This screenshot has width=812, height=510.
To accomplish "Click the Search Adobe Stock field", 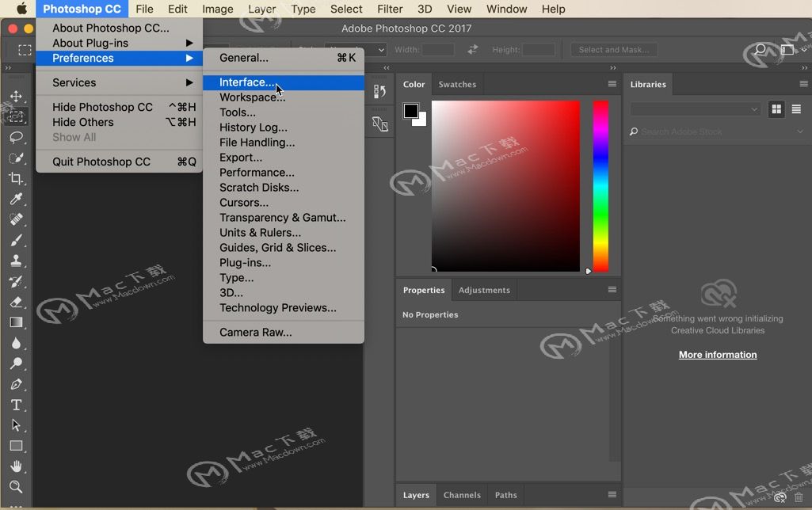I will [x=717, y=132].
